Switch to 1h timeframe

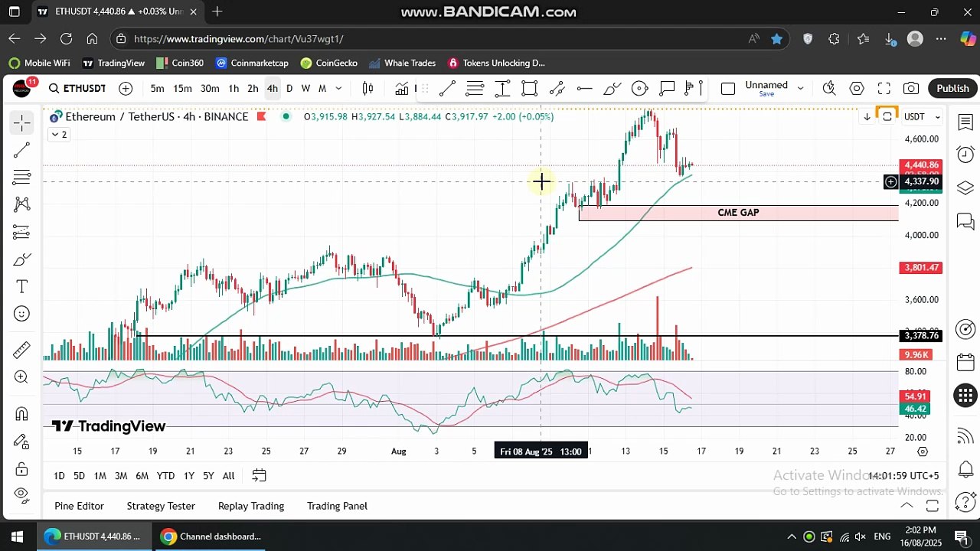click(x=234, y=89)
